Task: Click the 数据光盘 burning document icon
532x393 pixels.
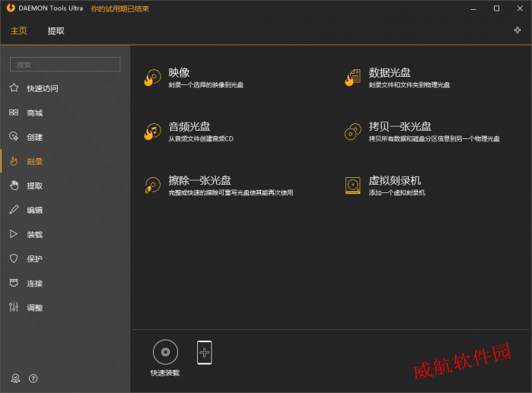Action: [353, 78]
